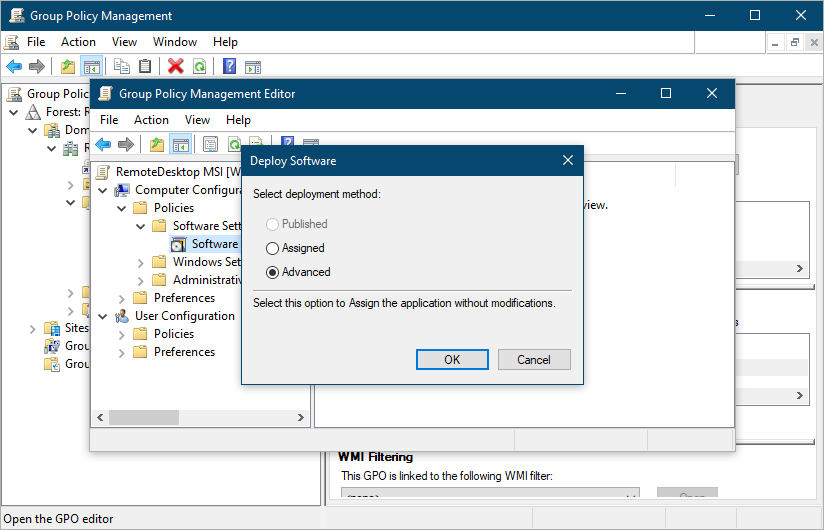824x530 pixels.
Task: Open the Action menu in the Editor window
Action: point(151,120)
